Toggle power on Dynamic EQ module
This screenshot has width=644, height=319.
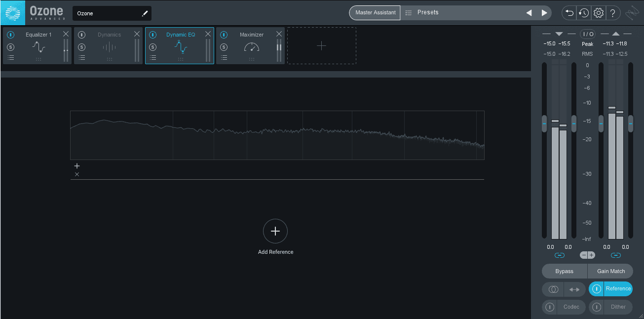pos(153,35)
